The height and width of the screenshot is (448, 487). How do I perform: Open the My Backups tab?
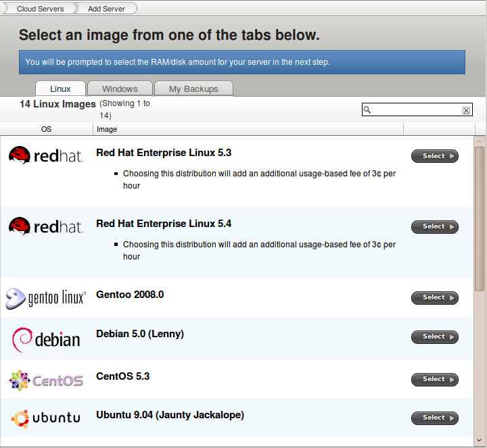click(x=193, y=89)
